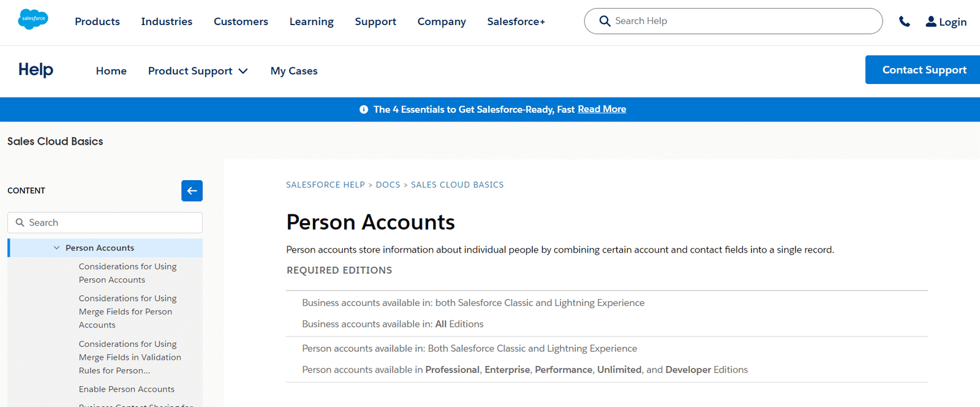The height and width of the screenshot is (407, 980).
Task: Expand the Products menu
Action: (97, 21)
